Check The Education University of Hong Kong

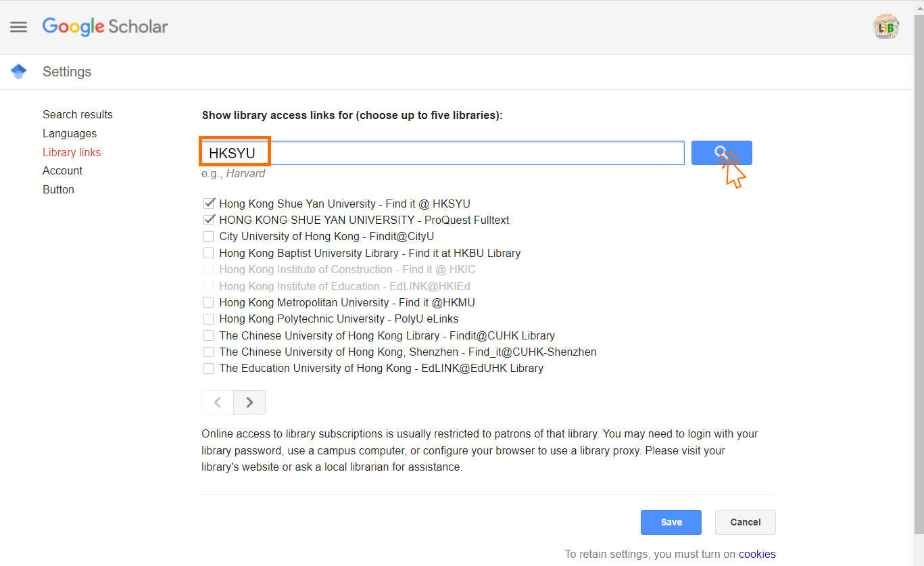[x=209, y=369]
